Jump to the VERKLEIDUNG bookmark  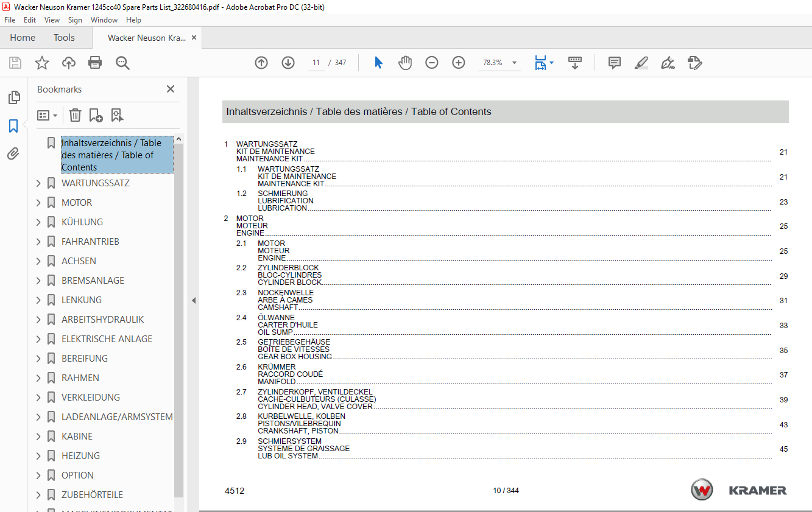coord(91,398)
